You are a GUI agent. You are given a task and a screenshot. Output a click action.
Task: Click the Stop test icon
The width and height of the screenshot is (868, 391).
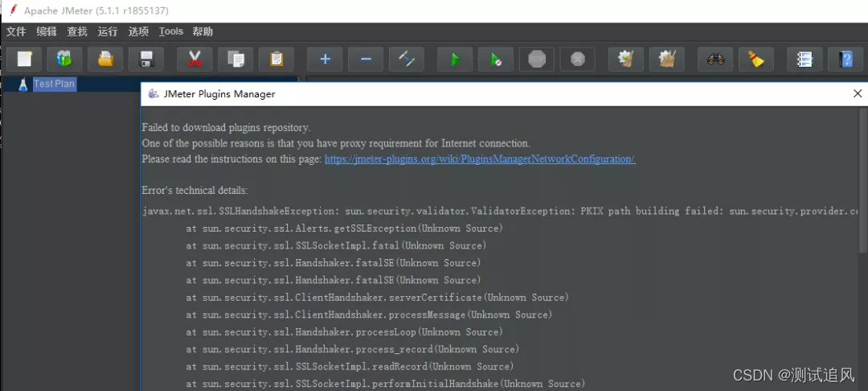coord(537,59)
